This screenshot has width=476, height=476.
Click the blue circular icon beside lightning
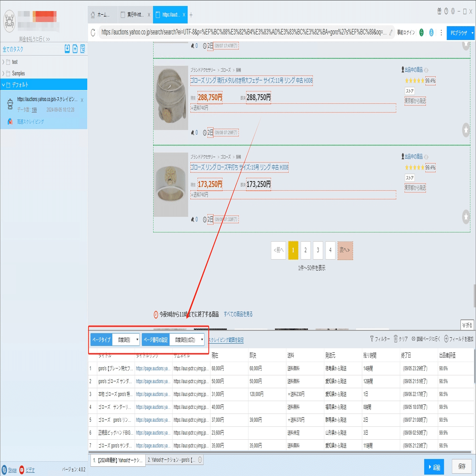(431, 32)
